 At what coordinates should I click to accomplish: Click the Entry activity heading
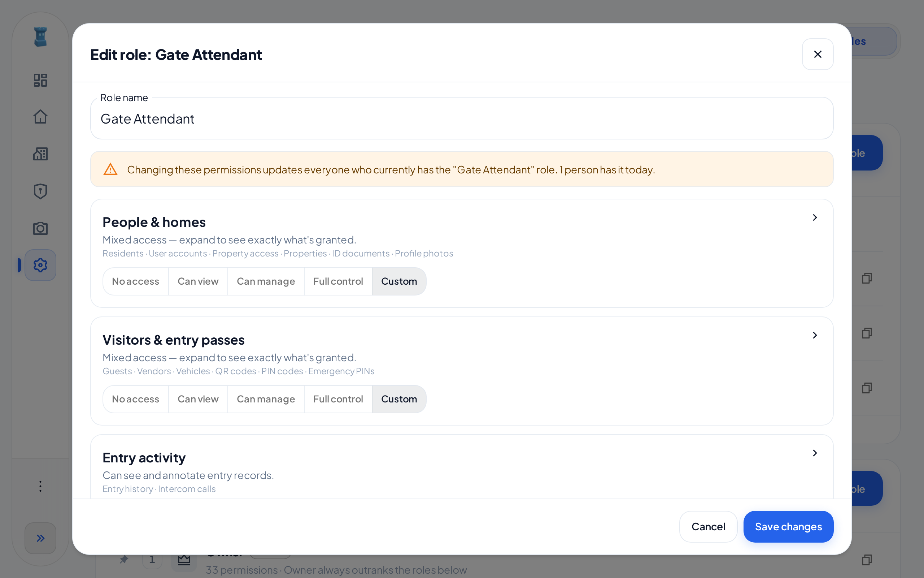144,458
